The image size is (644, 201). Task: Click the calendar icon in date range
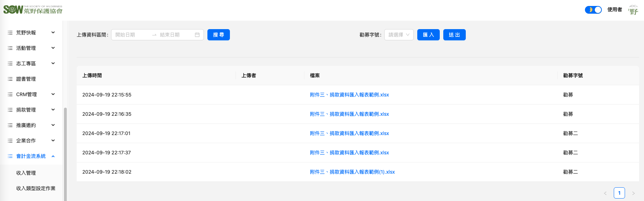point(197,35)
